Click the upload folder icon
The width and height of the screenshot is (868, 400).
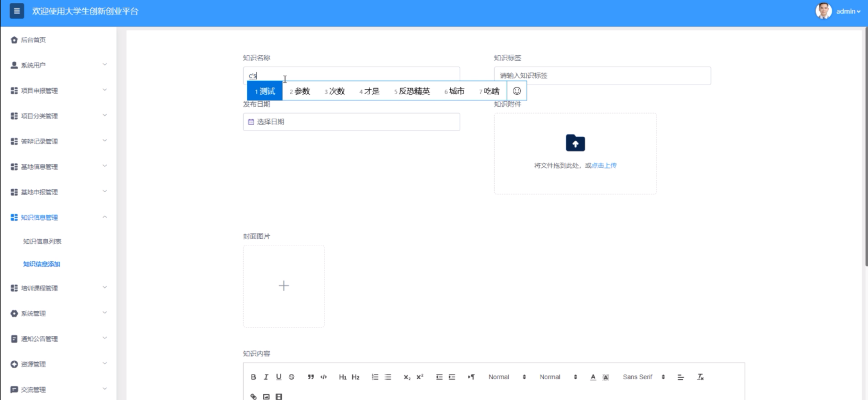(x=575, y=143)
